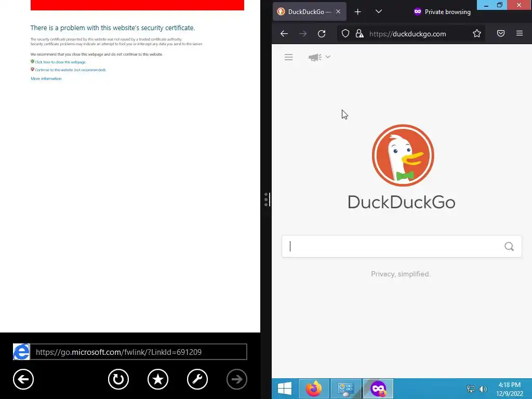Open the network tray icon
This screenshot has width=532, height=399.
coord(471,389)
